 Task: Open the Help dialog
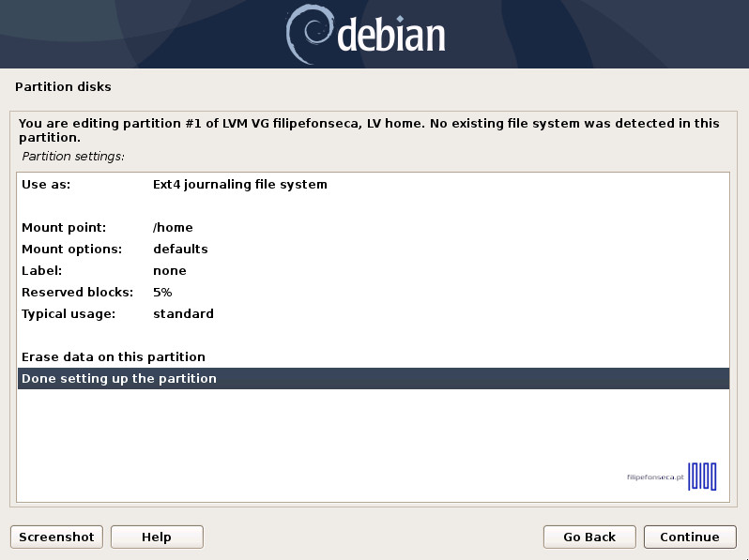(157, 537)
